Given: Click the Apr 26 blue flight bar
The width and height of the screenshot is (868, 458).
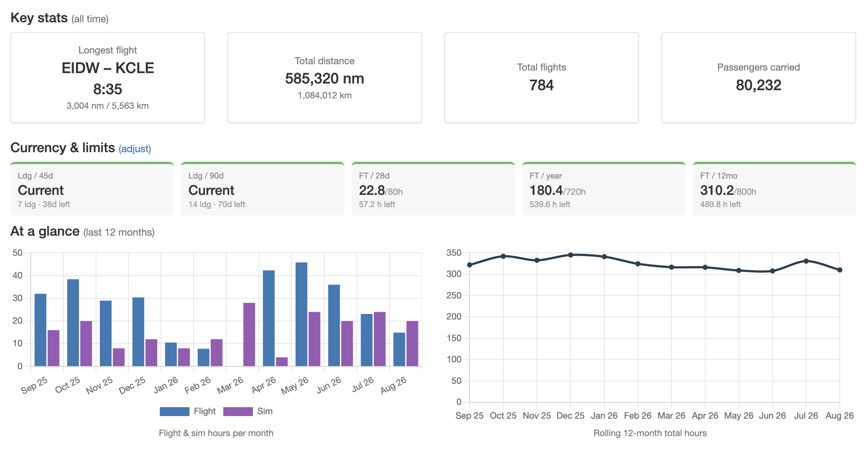Looking at the screenshot, I should point(269,318).
